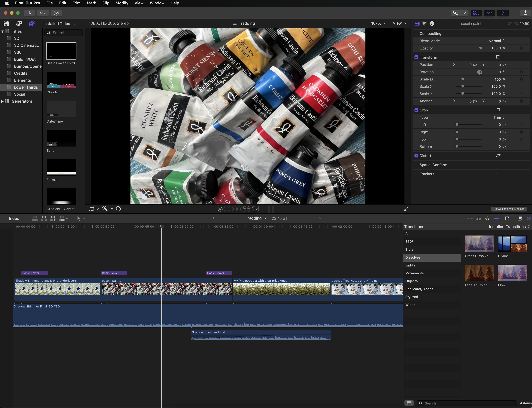Open the Keyword Editor key icon

point(43,13)
